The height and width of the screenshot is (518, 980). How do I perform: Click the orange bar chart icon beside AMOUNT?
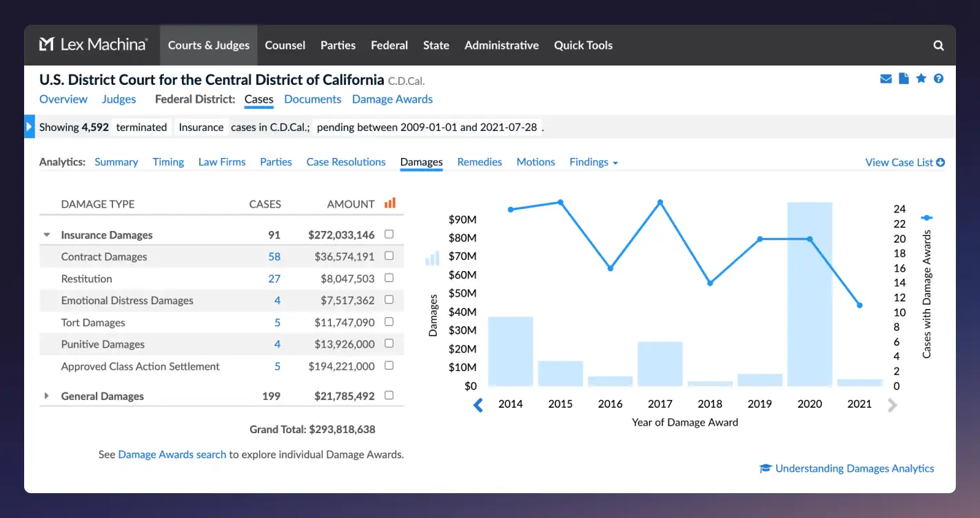click(390, 203)
